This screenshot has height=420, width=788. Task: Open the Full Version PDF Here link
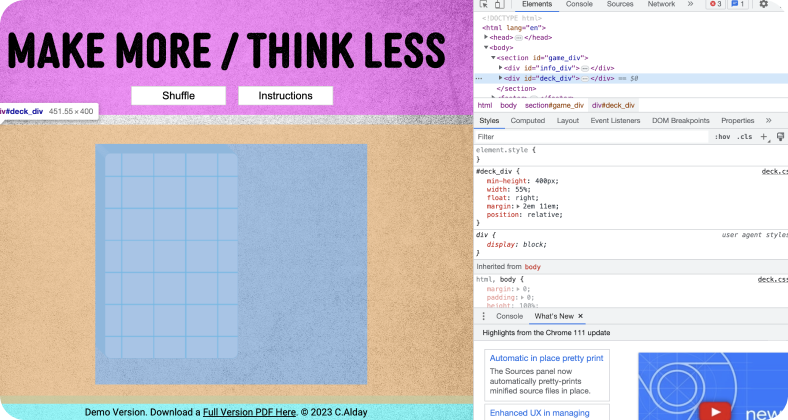(249, 412)
